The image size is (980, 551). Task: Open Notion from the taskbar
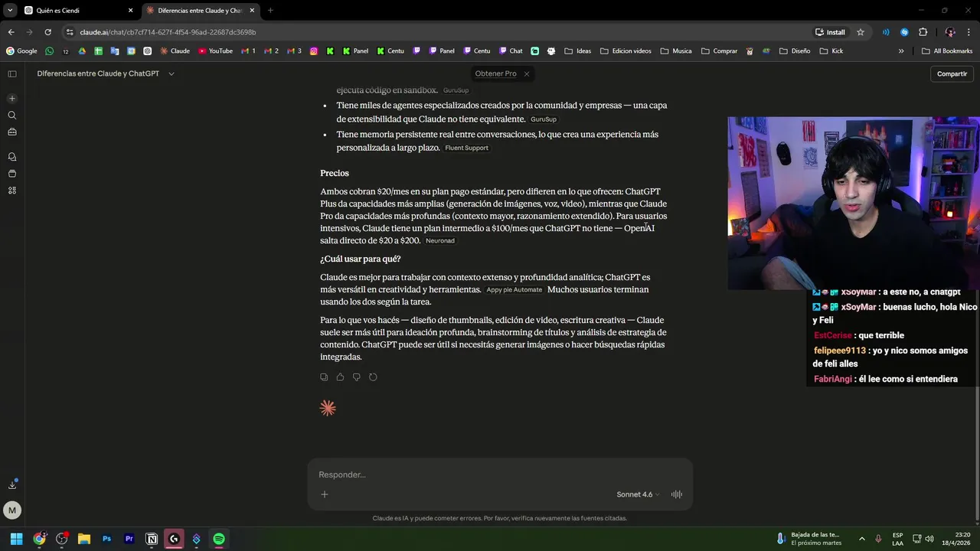[x=152, y=539]
